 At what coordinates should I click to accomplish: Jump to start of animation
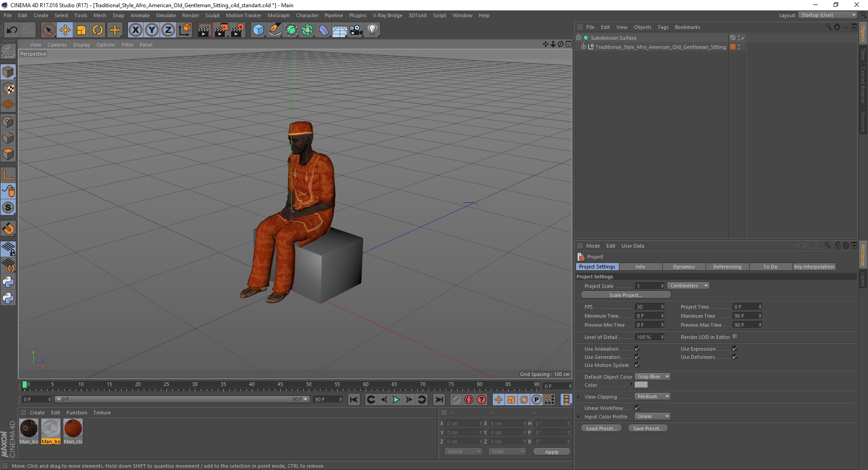pos(354,399)
